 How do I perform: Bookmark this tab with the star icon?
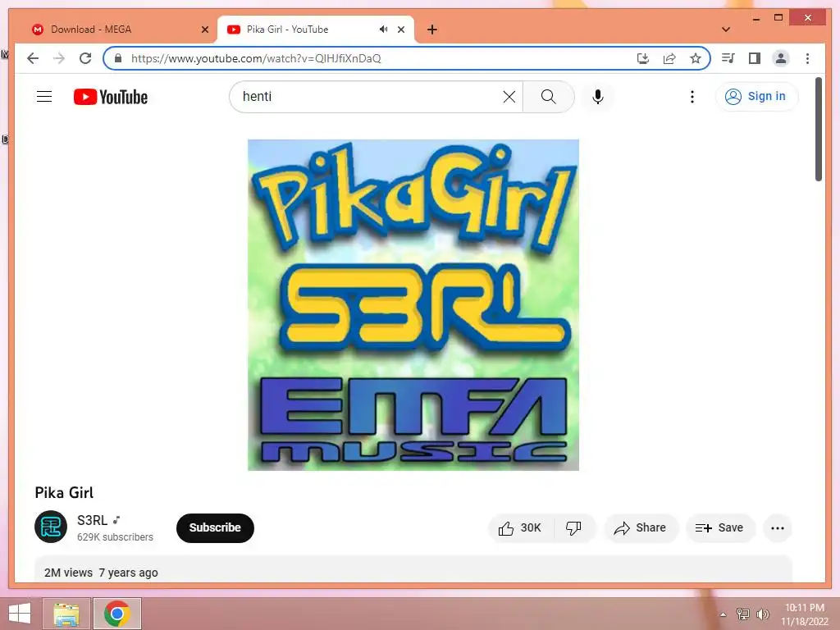click(x=696, y=58)
